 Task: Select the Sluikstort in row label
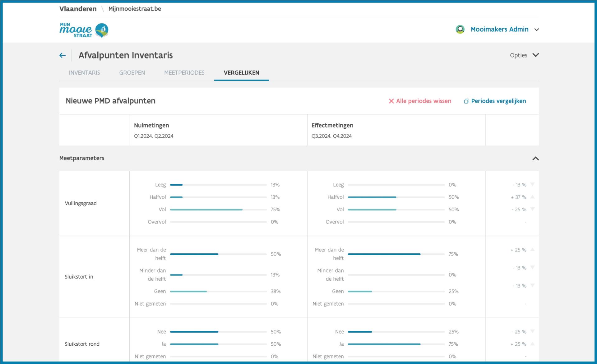(x=79, y=277)
